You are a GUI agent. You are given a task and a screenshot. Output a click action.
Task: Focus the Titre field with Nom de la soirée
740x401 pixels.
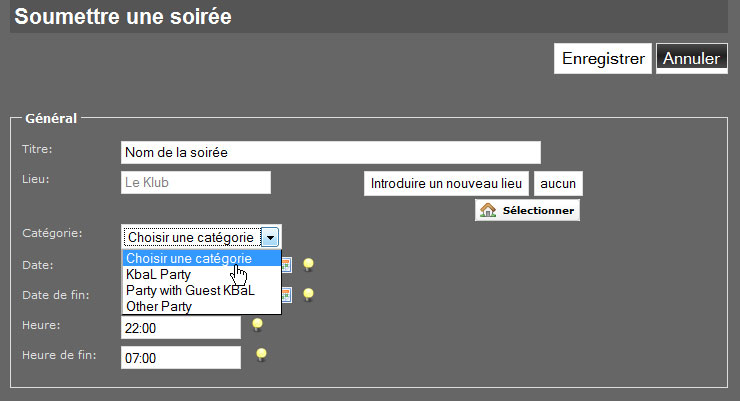(x=331, y=152)
